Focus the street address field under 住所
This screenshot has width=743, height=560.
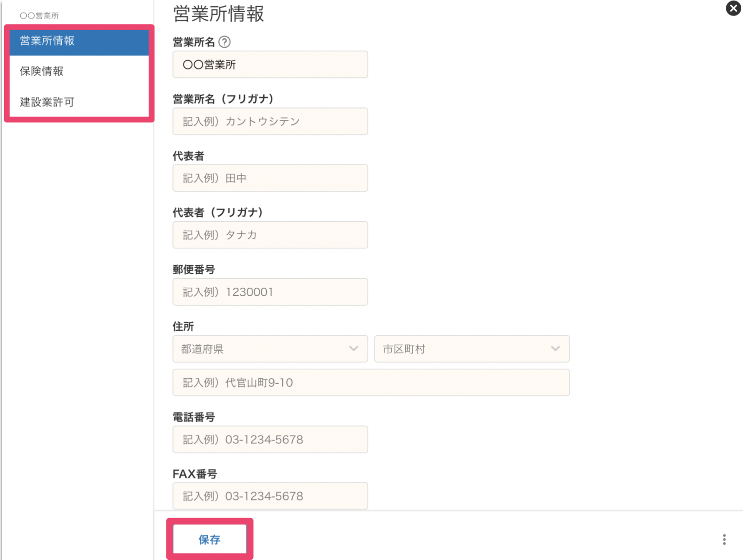coord(371,382)
